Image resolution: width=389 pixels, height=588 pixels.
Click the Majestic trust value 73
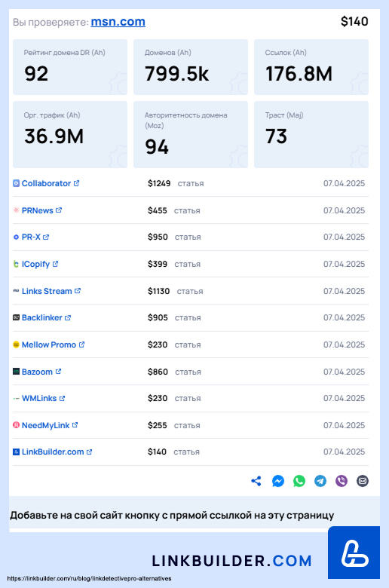[277, 136]
